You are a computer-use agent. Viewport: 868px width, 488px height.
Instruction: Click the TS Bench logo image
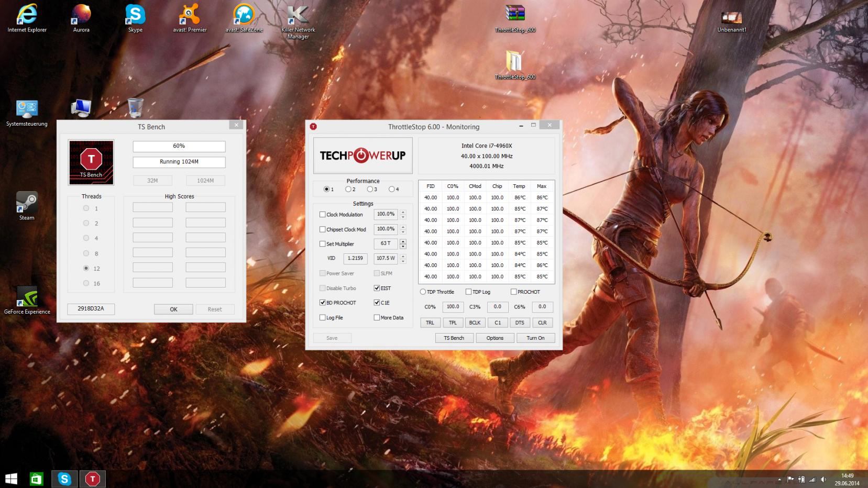91,162
